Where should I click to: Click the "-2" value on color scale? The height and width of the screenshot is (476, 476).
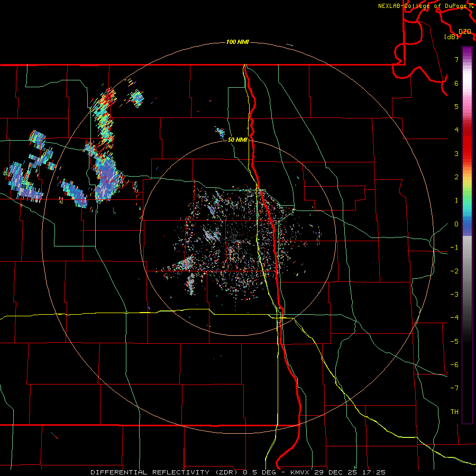pos(454,271)
